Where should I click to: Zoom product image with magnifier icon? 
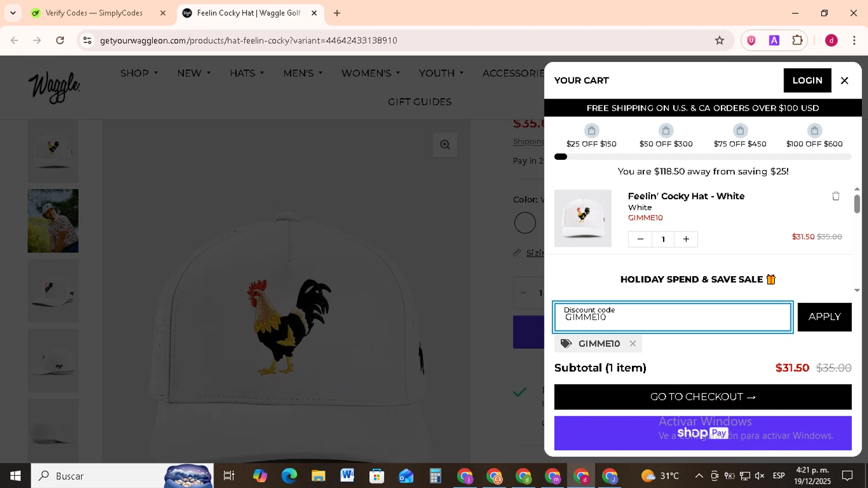[445, 145]
